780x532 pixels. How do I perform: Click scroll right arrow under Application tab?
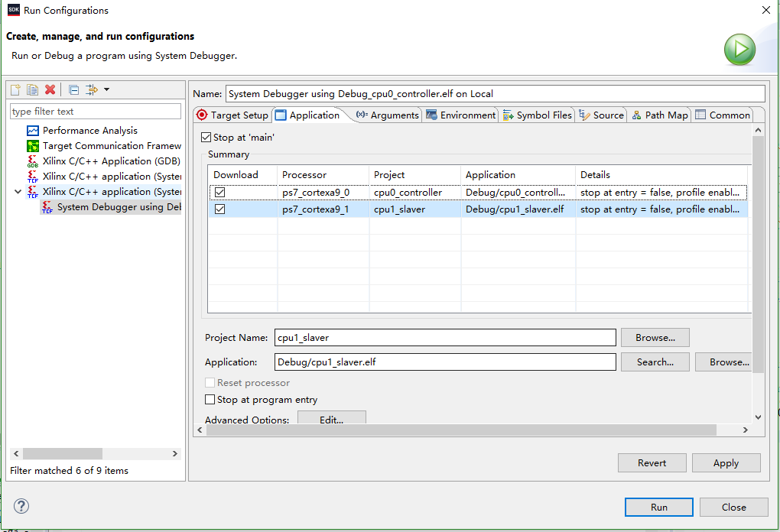click(745, 430)
